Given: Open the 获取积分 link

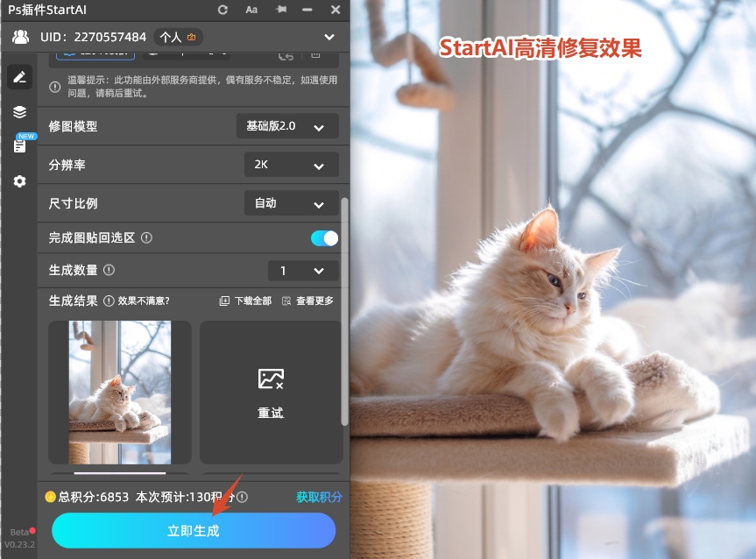Looking at the screenshot, I should pos(319,496).
